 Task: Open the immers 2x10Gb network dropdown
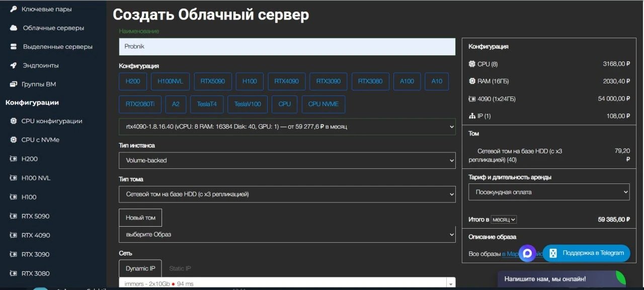(x=287, y=283)
